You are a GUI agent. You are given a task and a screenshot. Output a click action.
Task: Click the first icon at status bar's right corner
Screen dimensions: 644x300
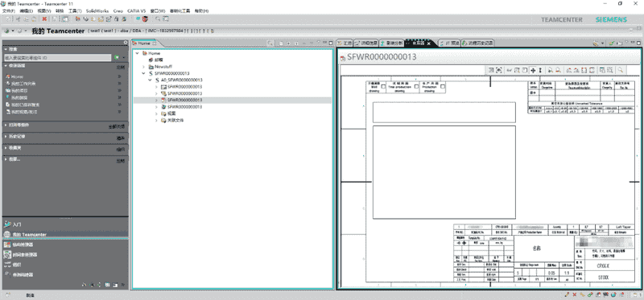568,294
